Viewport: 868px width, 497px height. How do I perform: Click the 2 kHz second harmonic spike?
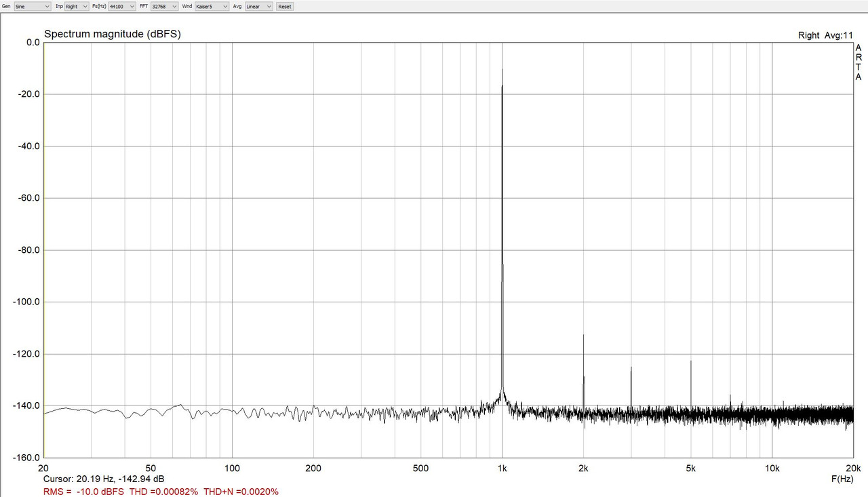[x=583, y=372]
